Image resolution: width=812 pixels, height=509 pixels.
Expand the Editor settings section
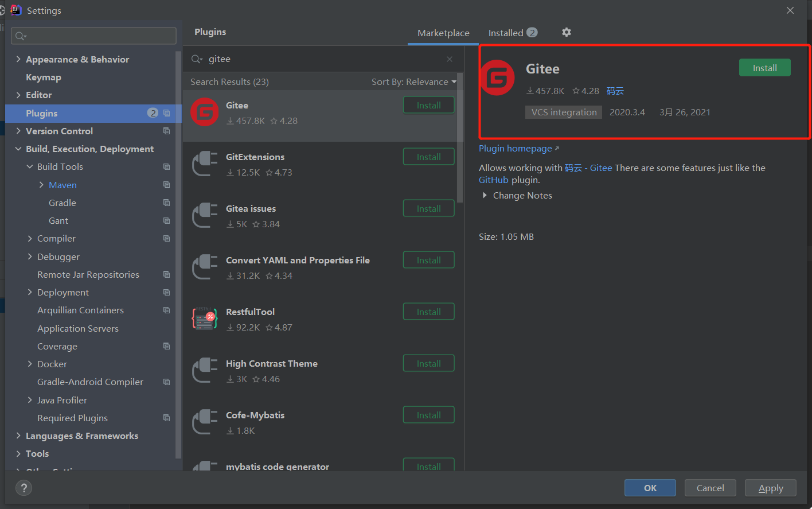click(18, 95)
